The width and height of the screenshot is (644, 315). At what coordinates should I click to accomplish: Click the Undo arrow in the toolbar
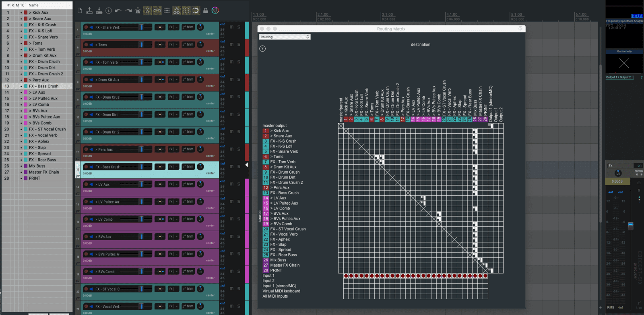(118, 11)
